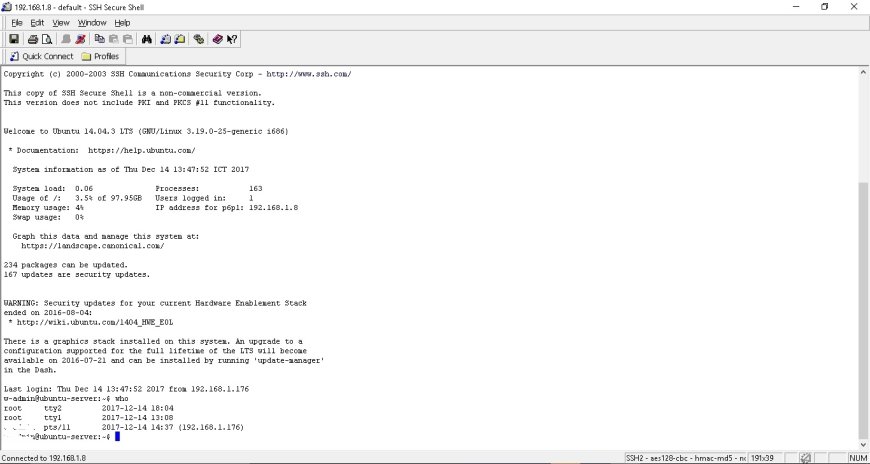This screenshot has height=464, width=870.
Task: Activate the context help arrow-question icon
Action: click(x=232, y=39)
